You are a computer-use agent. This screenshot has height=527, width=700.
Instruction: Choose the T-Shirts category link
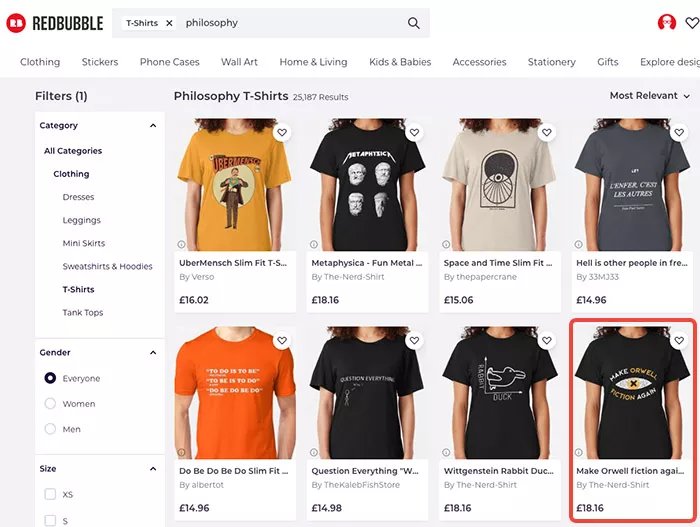coord(79,289)
